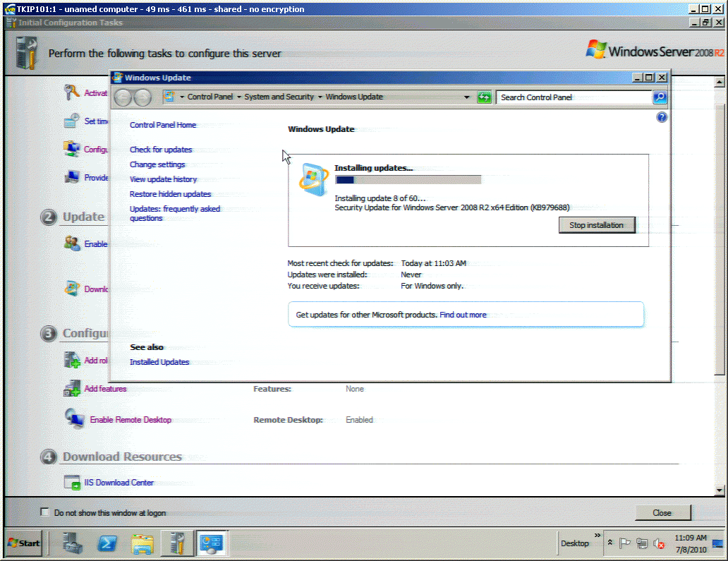Show hidden tray icons arrow
This screenshot has height=561, width=728.
(610, 543)
